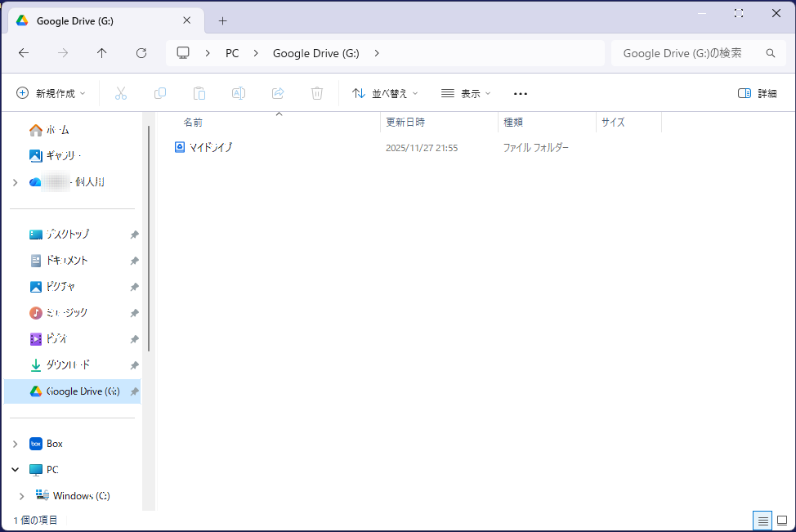This screenshot has height=532, width=796.
Task: Click the Delete trash can icon
Action: point(317,93)
